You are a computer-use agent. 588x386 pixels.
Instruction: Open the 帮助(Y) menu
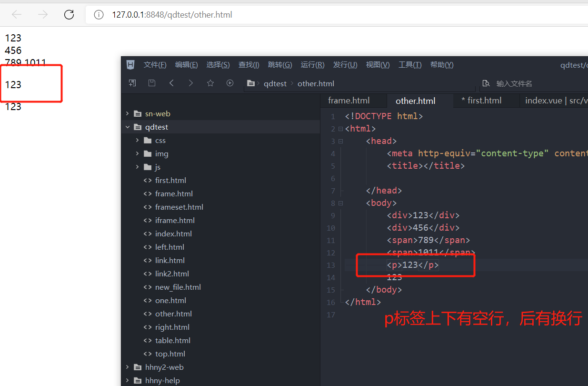tap(442, 65)
